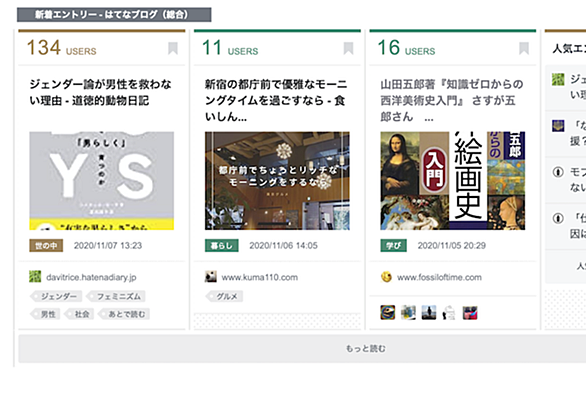The width and height of the screenshot is (586, 396).
Task: Click date 2020/11/05 20:29
Action: pos(451,245)
